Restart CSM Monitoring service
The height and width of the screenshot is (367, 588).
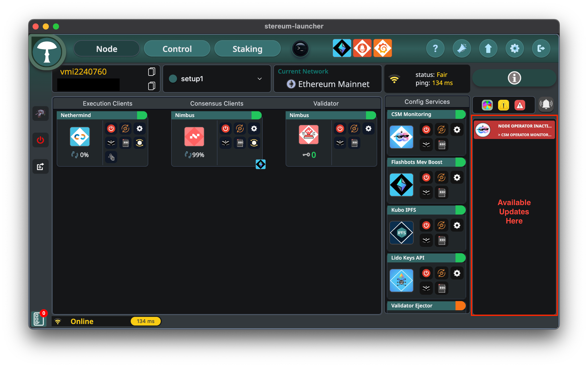tap(442, 129)
